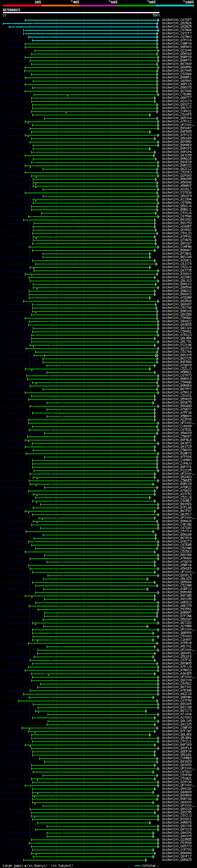Image resolution: width=197 pixels, height=868 pixels.
Task: Select label UniRef100_B6THU9
Action: (x=177, y=64)
